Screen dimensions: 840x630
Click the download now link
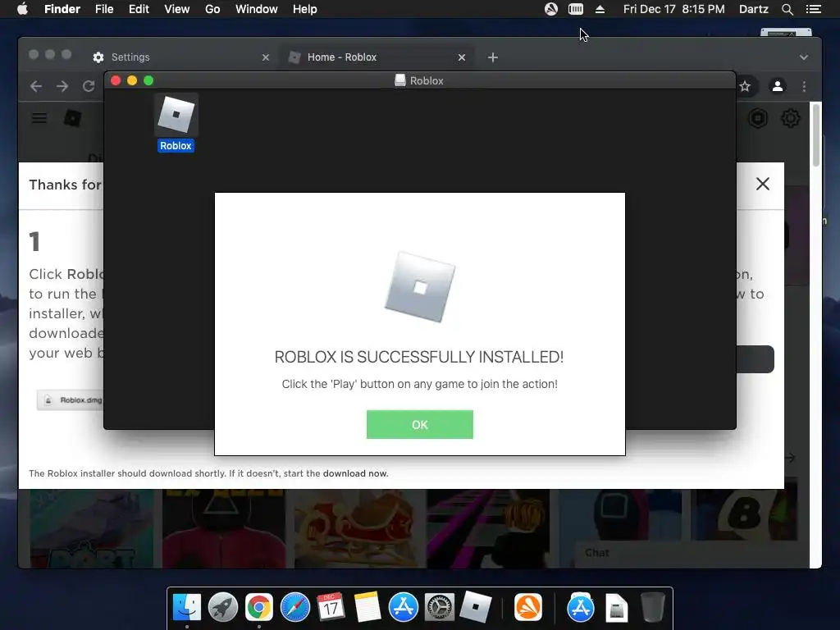[355, 473]
